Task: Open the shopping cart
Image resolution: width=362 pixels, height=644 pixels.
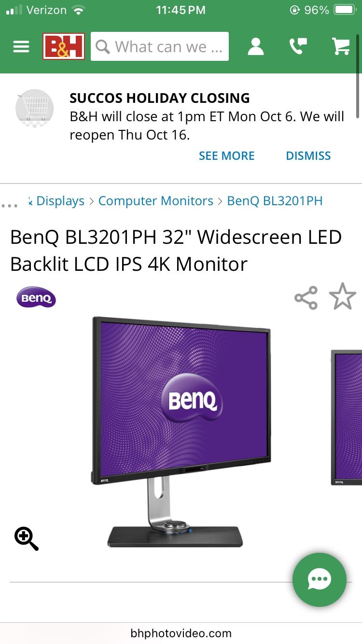Action: [x=341, y=46]
